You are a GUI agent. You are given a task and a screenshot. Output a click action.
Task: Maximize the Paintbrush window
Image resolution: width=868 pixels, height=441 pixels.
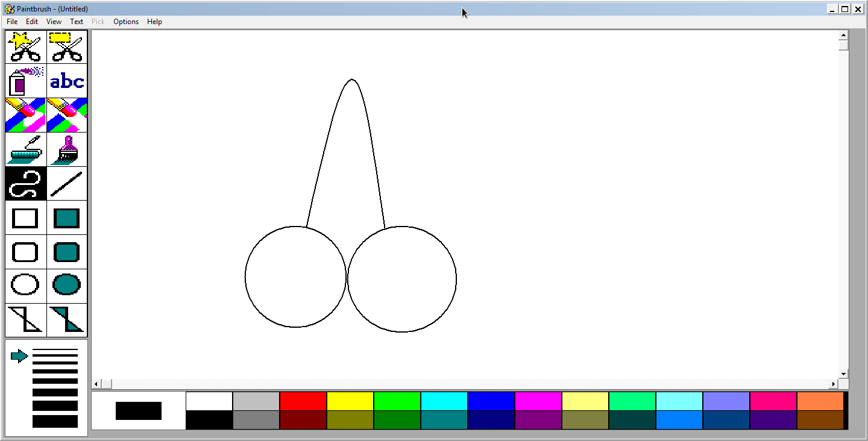(845, 9)
